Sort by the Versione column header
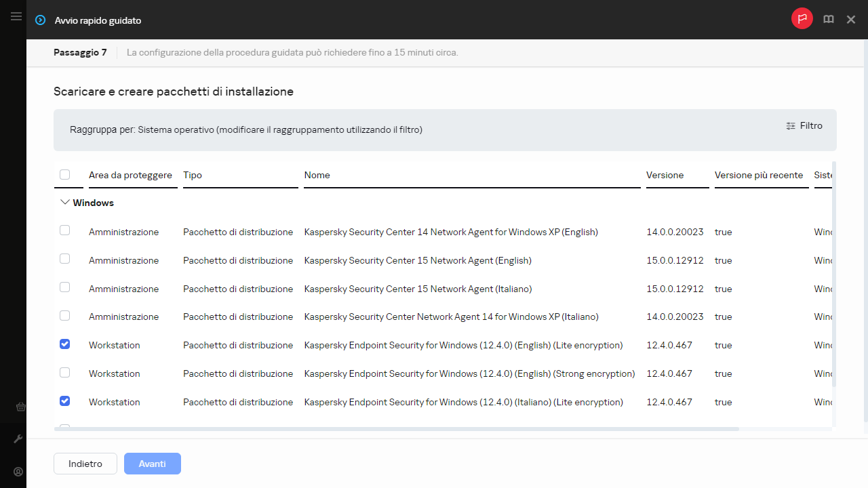This screenshot has height=488, width=868. click(x=665, y=175)
